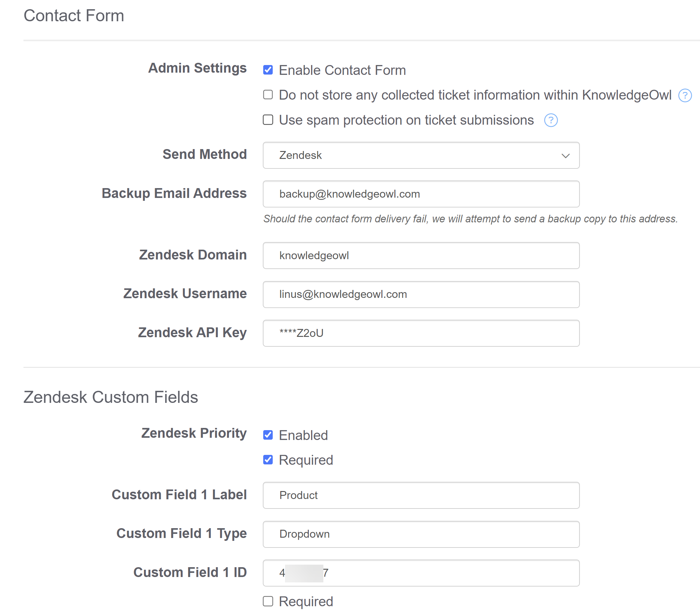Open the Send Method dropdown
Screen dimensions: 700x610
click(x=420, y=155)
